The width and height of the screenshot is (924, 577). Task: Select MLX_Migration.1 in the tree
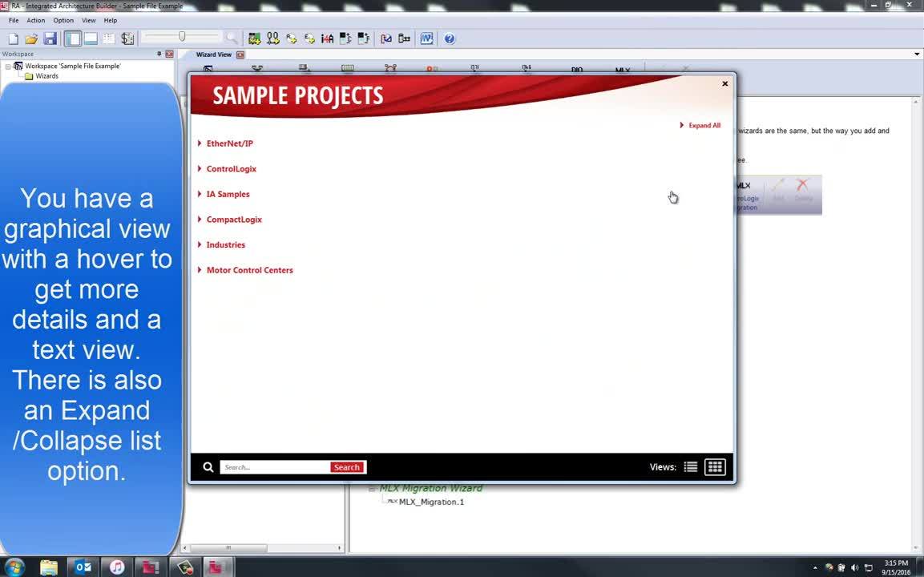point(431,502)
